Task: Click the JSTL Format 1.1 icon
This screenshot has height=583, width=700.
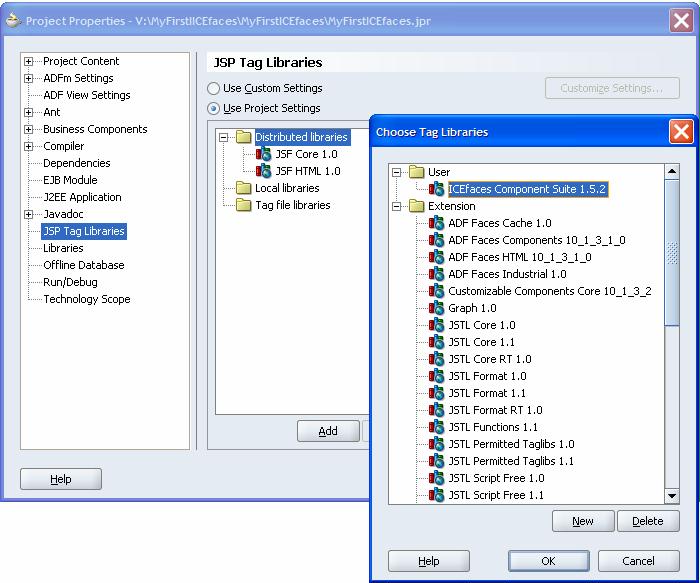Action: (x=436, y=393)
